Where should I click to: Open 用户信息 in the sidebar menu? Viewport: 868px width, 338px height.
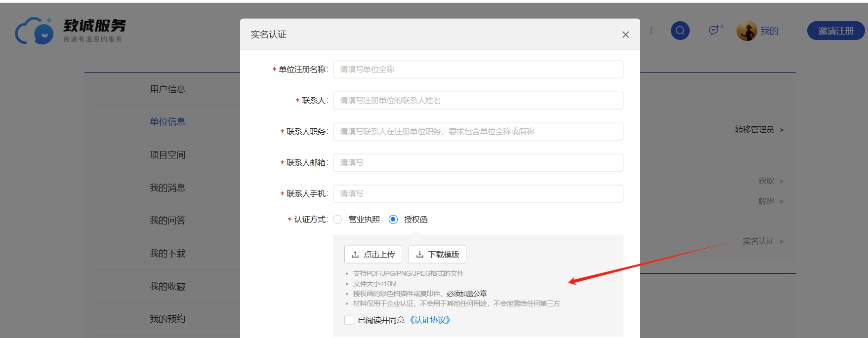(x=167, y=89)
